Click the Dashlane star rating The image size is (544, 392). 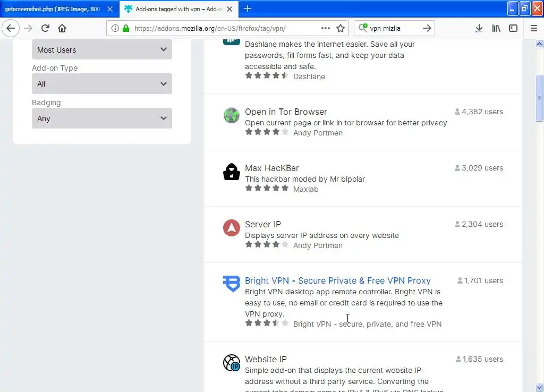[267, 75]
